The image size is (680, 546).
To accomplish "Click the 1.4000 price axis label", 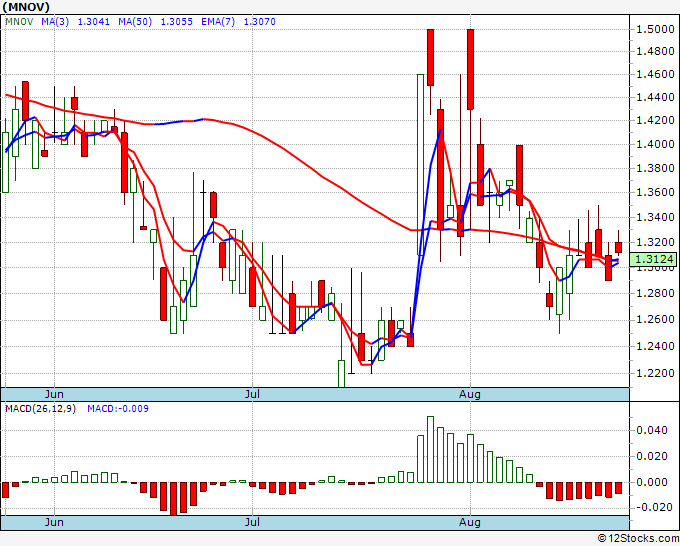I will tap(655, 144).
